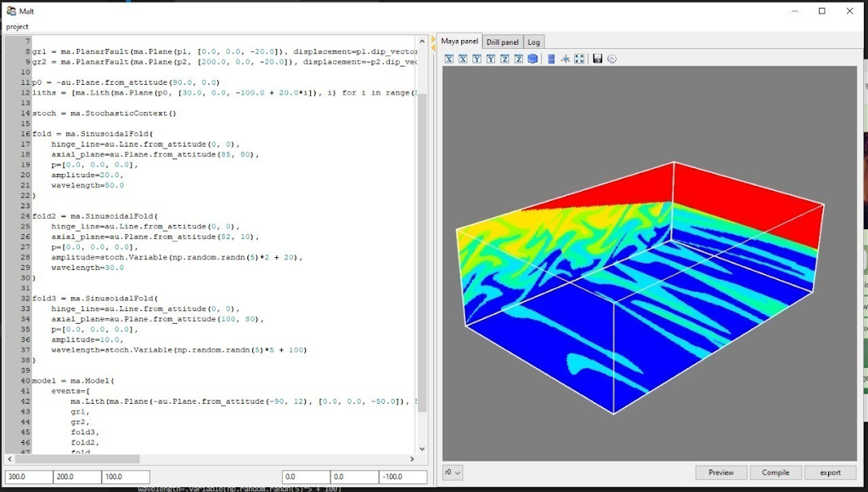Click code editor scroll up arrow
The image size is (868, 492).
[x=422, y=41]
